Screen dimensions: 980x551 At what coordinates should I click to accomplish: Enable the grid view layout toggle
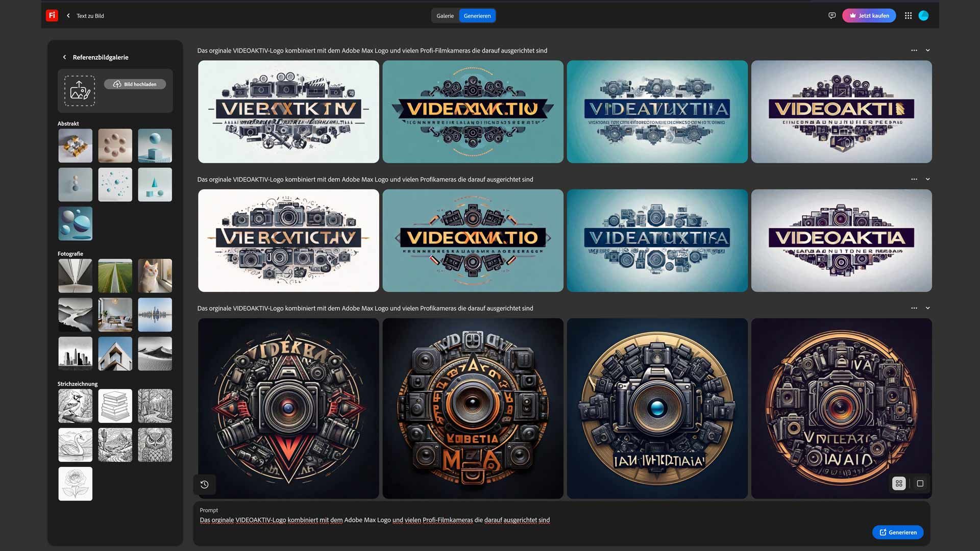(x=899, y=483)
